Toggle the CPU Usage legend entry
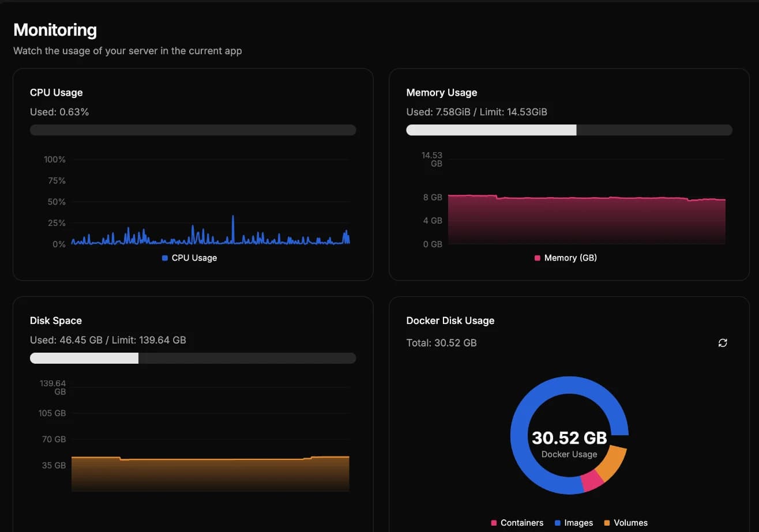The width and height of the screenshot is (759, 532). (190, 258)
